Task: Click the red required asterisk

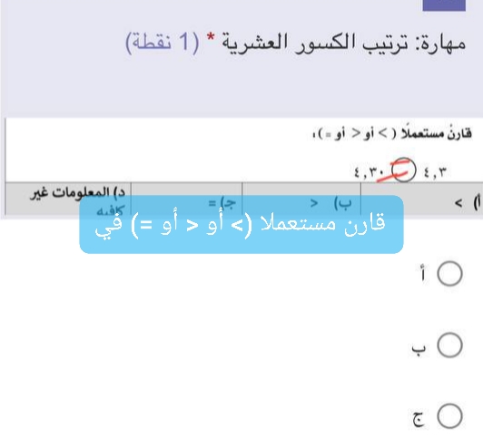Action: (x=211, y=38)
